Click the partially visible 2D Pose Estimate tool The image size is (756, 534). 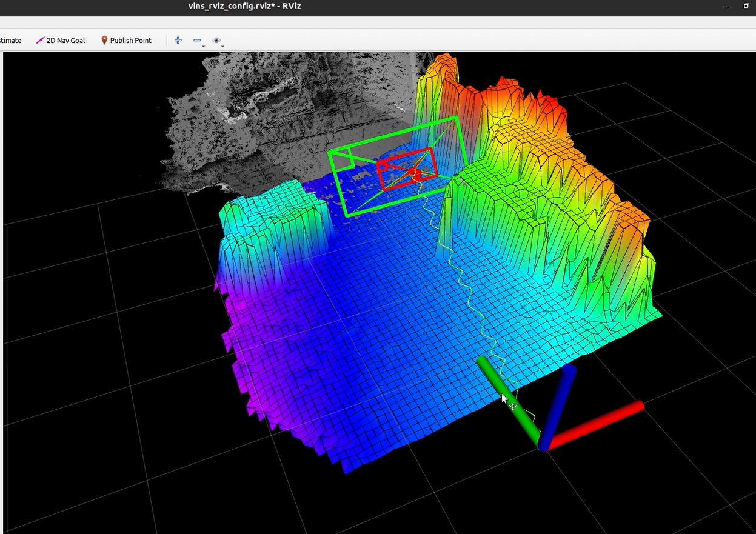(x=10, y=41)
